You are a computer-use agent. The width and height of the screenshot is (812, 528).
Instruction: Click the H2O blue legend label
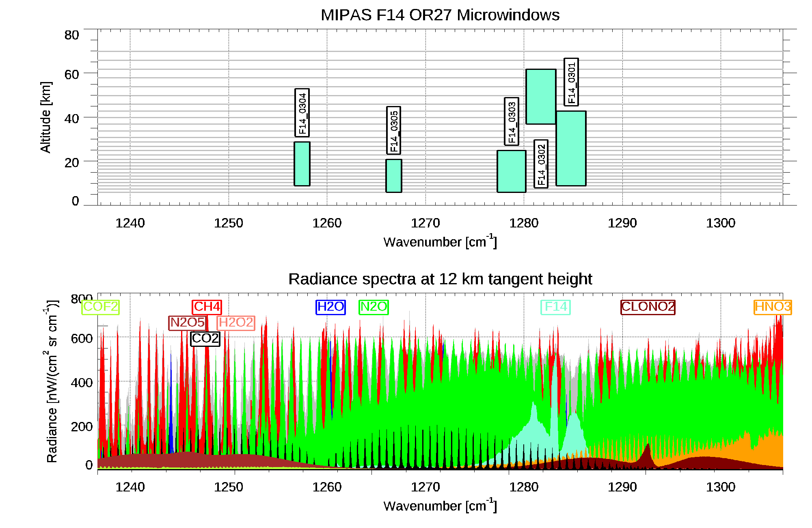[x=330, y=307]
